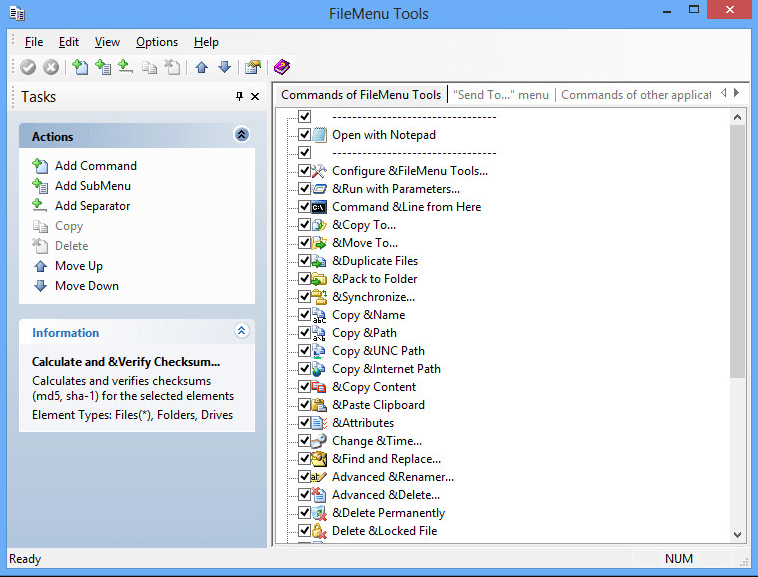Click the icon beside &Synchronize...
This screenshot has width=758, height=577.
click(x=319, y=297)
